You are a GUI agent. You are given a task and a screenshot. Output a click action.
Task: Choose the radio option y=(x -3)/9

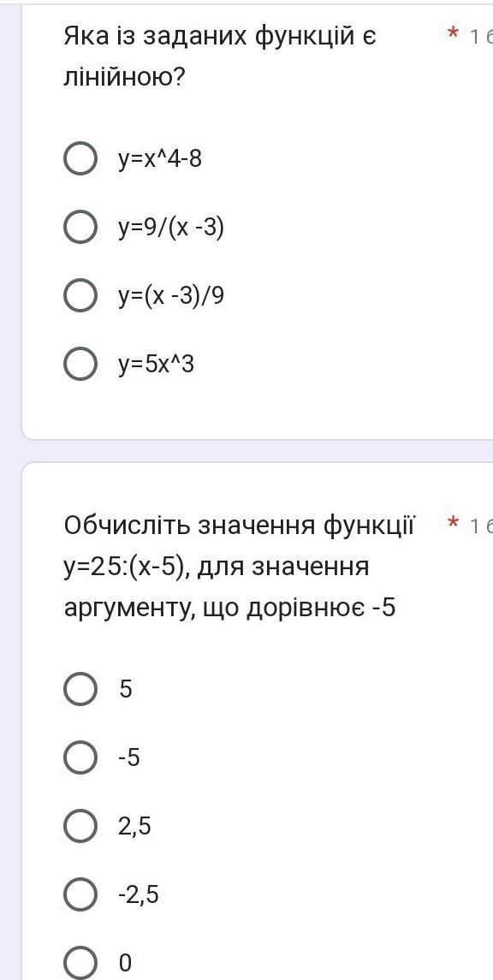(80, 295)
